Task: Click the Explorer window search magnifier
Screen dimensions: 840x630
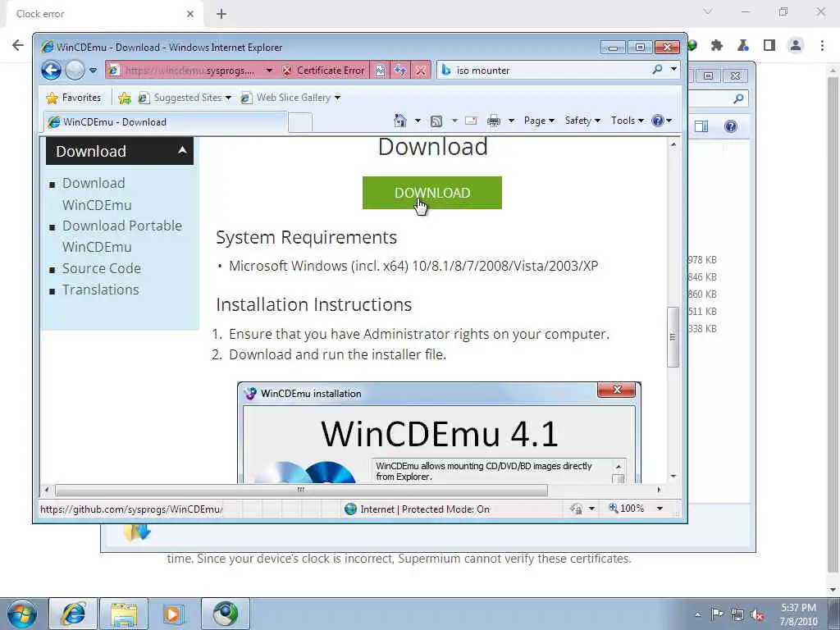Action: click(738, 98)
